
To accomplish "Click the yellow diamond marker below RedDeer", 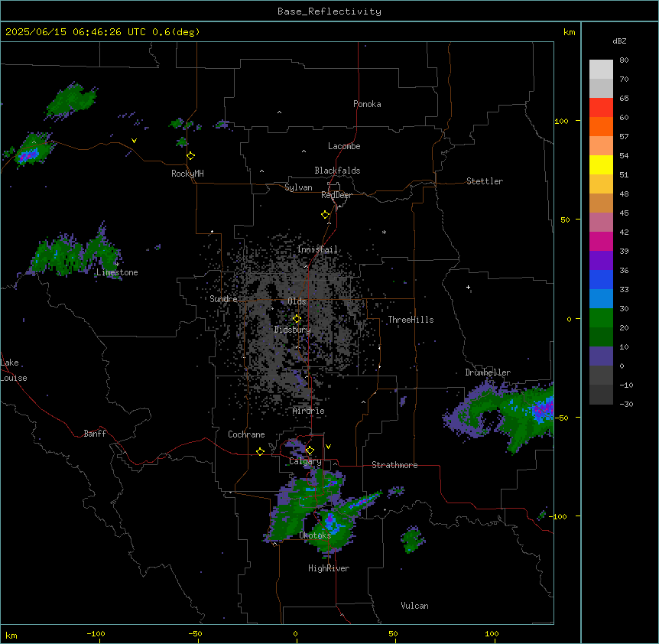I will pyautogui.click(x=326, y=215).
